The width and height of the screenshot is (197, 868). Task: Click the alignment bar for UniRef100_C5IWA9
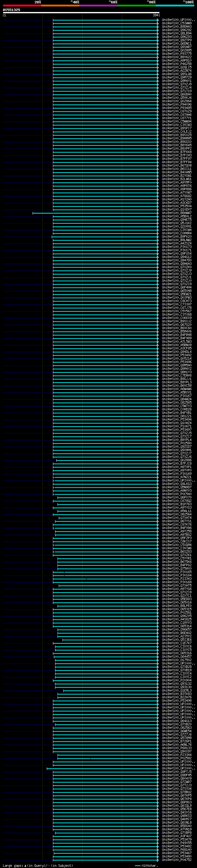click(x=105, y=23)
